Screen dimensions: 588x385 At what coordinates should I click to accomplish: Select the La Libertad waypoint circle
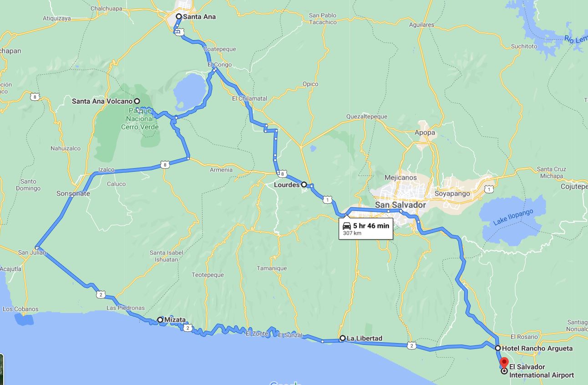tap(343, 338)
